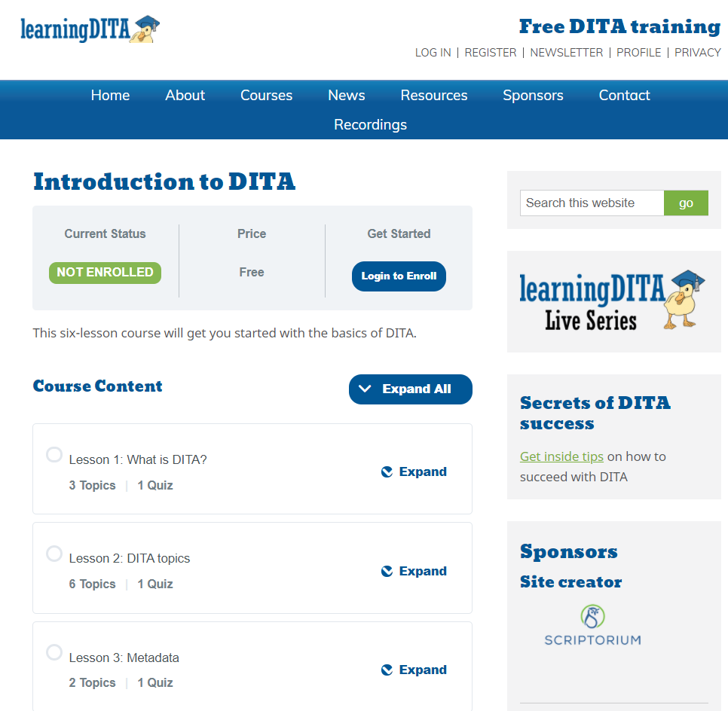Go to Courses in navigation bar

coord(267,95)
